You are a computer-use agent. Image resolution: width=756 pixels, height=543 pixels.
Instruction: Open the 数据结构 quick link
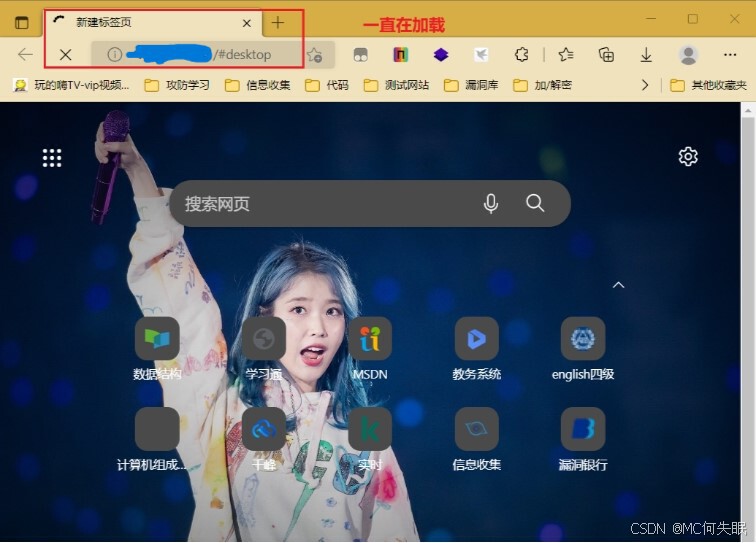click(x=157, y=349)
